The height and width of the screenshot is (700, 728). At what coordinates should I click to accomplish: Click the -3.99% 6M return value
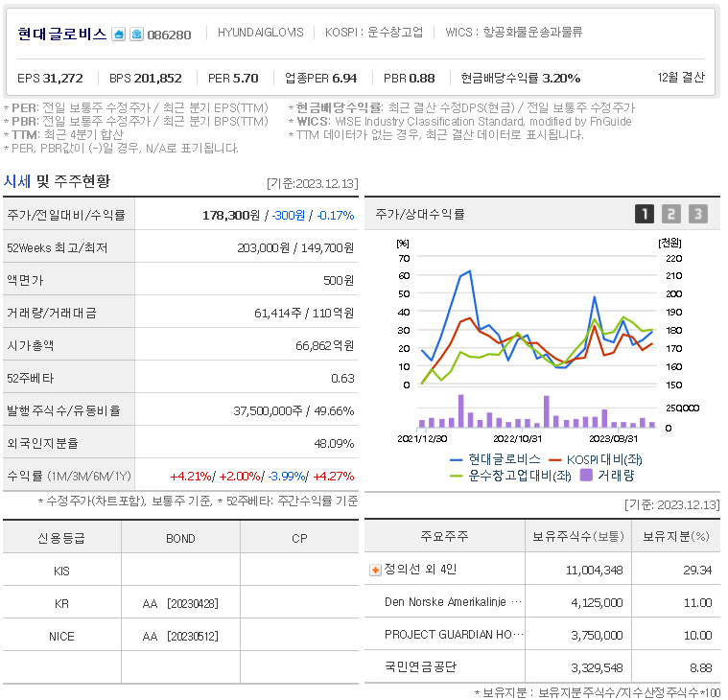[x=287, y=477]
